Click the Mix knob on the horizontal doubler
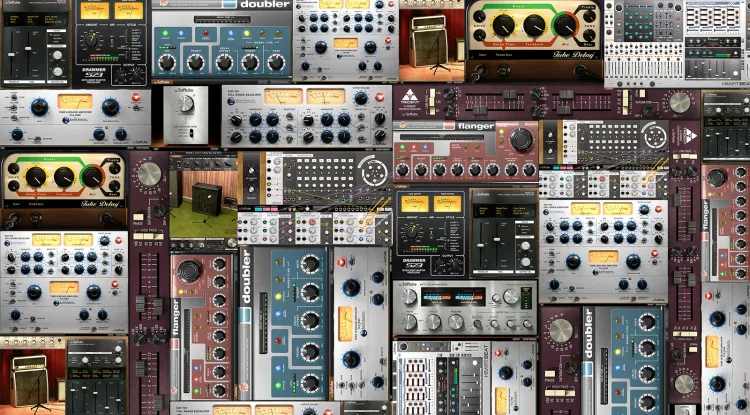This screenshot has height=415, width=750. (166, 63)
